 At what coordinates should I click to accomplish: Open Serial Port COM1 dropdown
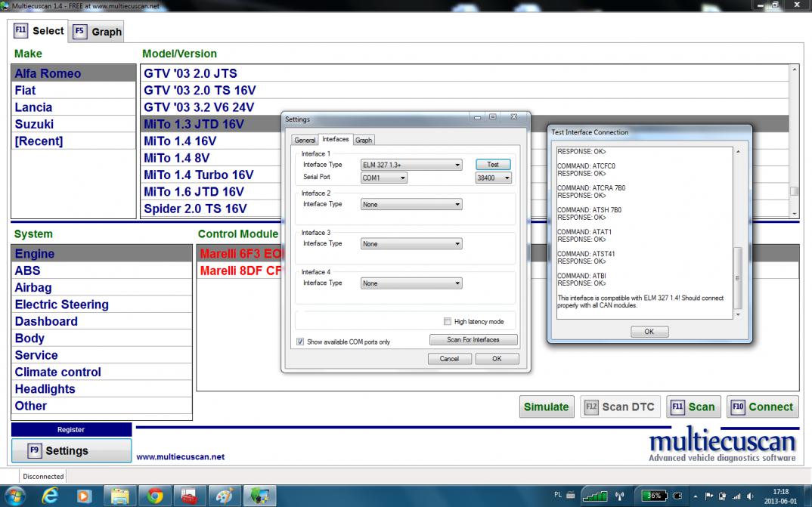coord(384,178)
